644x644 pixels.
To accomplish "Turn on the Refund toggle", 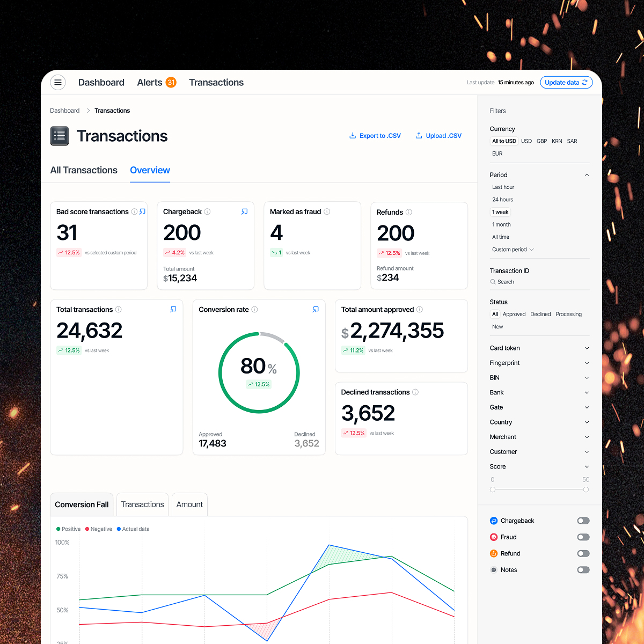I will [583, 553].
